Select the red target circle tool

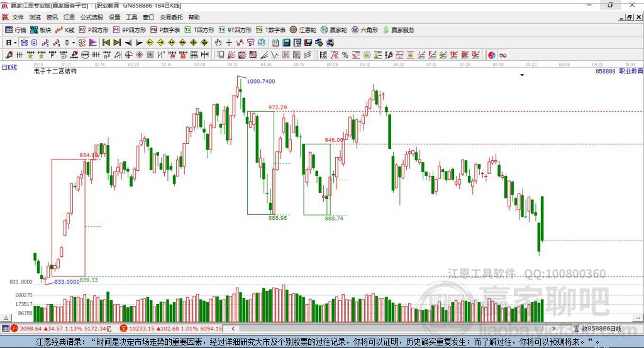[x=128, y=55]
